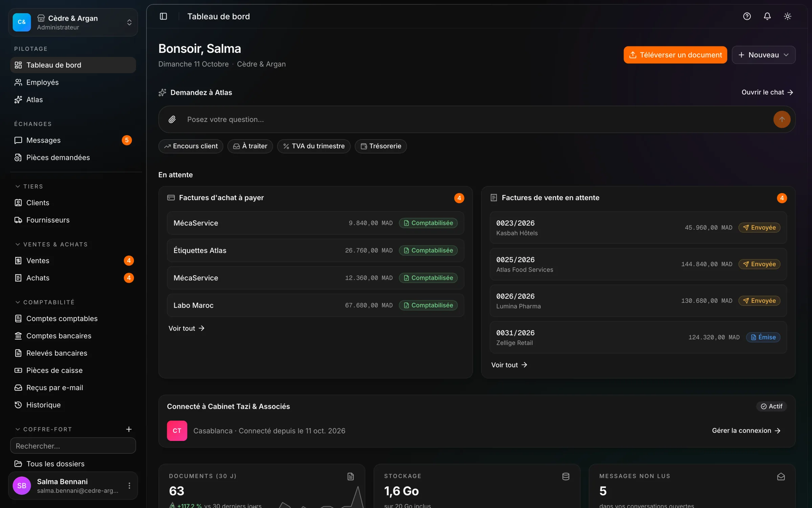812x508 pixels.
Task: Open MécaService 12.360,00 MAD invoice
Action: coord(315,278)
